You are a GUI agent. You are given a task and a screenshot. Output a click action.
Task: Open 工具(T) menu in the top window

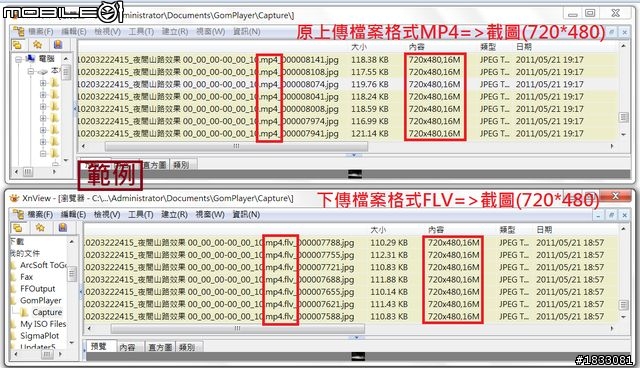pyautogui.click(x=141, y=31)
